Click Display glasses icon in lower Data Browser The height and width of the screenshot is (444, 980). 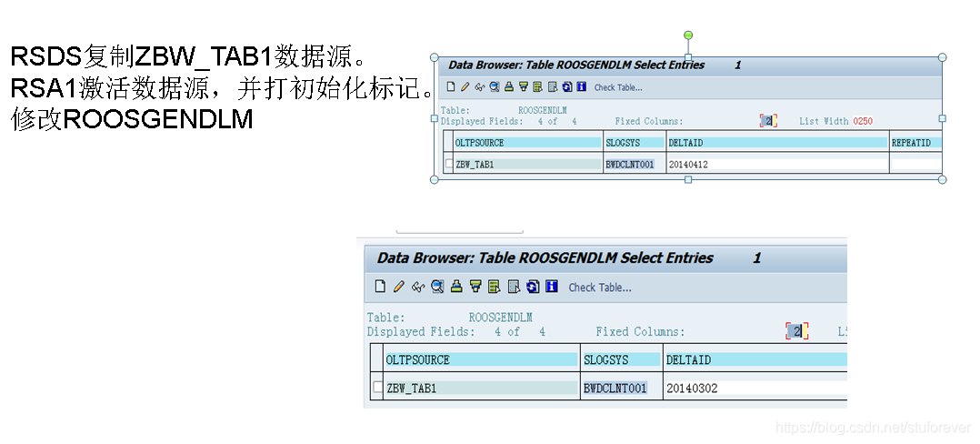(418, 287)
